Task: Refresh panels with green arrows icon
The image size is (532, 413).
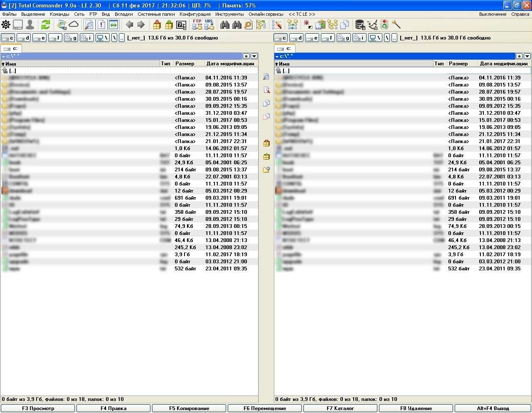Action: 46,25
